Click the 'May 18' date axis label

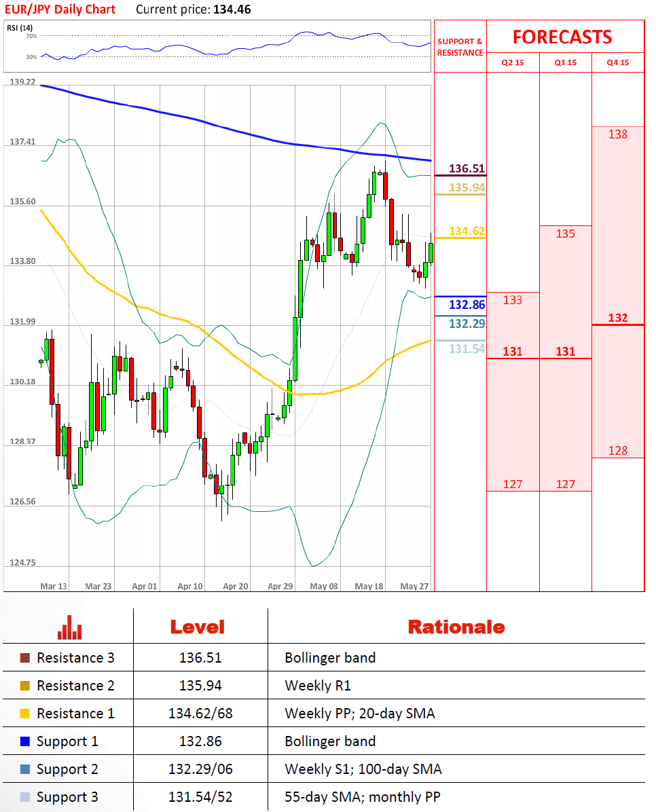(369, 586)
